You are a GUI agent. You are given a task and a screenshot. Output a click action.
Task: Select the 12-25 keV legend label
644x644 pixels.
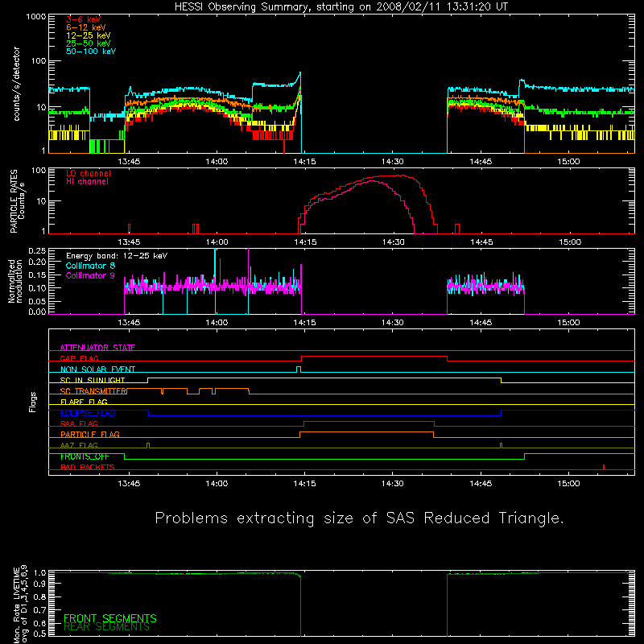click(89, 35)
